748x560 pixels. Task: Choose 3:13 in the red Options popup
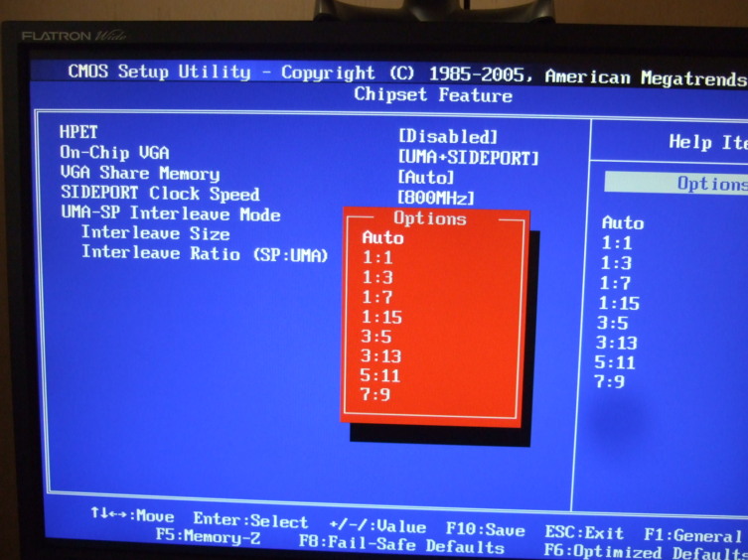coord(380,355)
